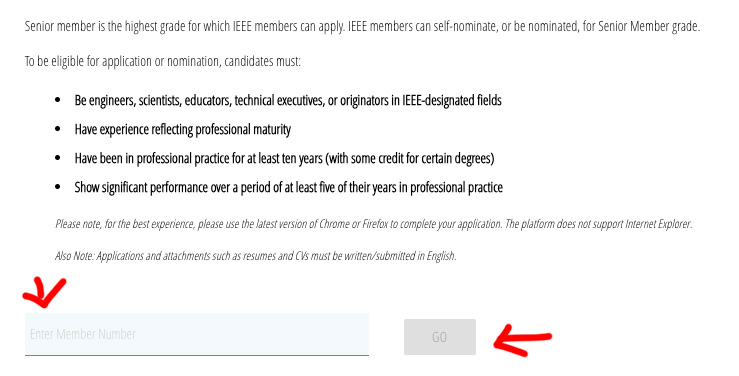Click the 'Be engineers, scientists, educators' requirement

288,100
